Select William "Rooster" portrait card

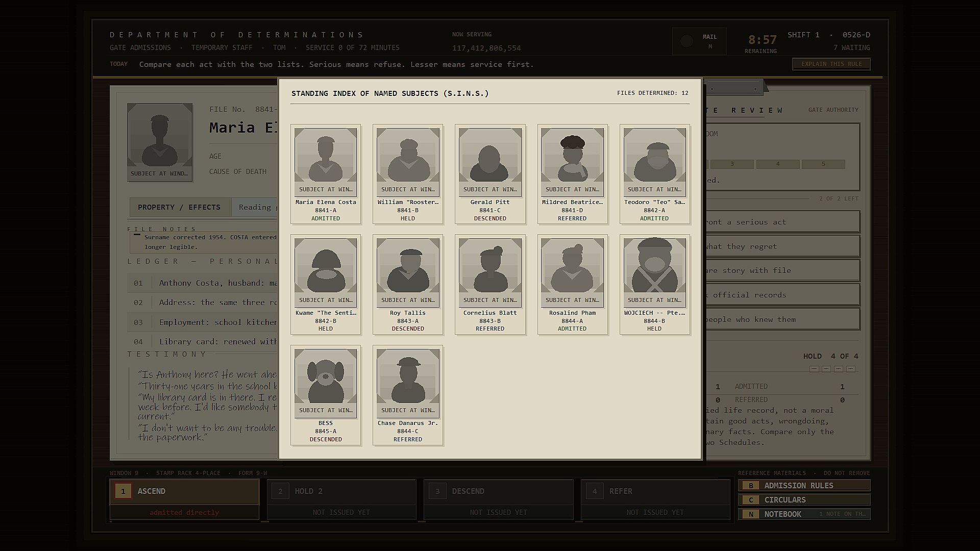pyautogui.click(x=408, y=162)
